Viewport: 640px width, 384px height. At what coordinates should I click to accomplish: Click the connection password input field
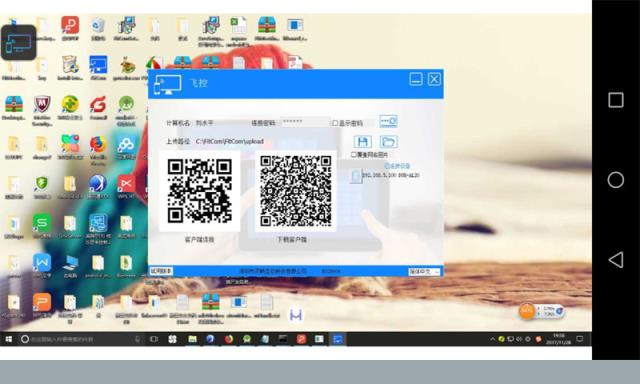click(304, 122)
